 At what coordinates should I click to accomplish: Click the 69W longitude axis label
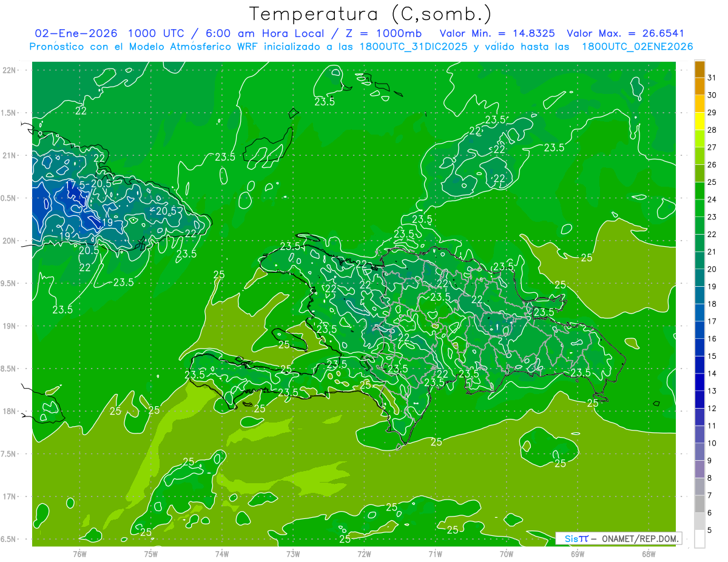[578, 554]
